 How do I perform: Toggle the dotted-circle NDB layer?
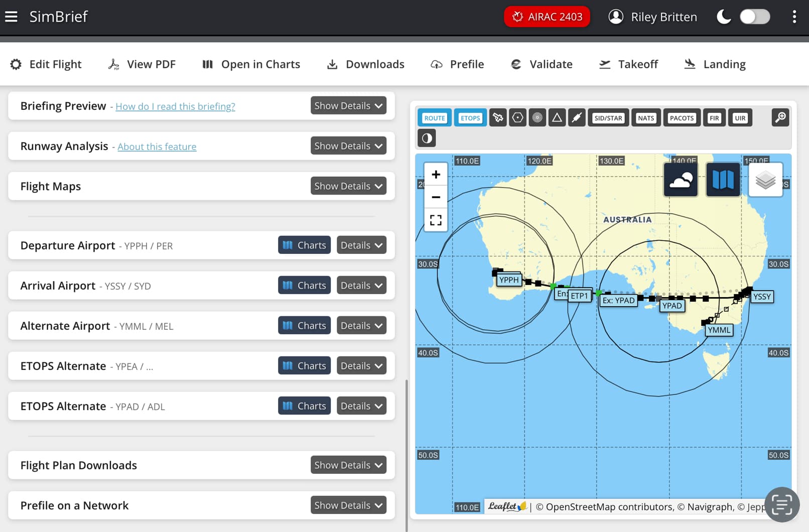(x=537, y=118)
